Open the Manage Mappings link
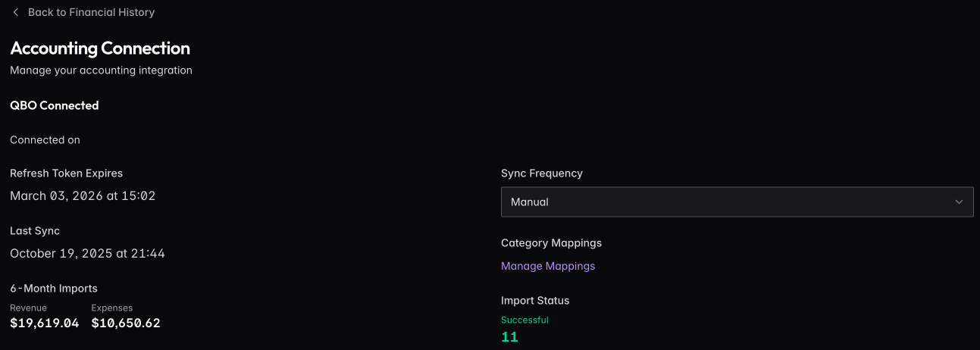Screen dimensions: 980x350 [548, 266]
